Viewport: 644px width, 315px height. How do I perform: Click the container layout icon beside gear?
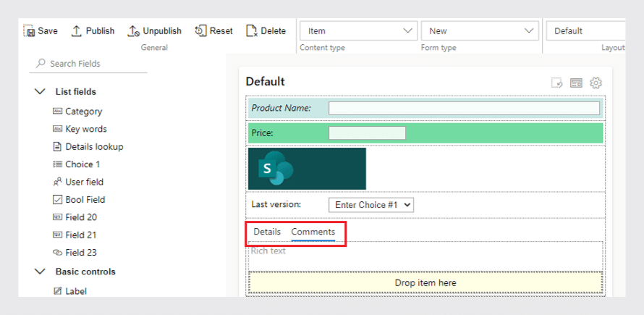pos(576,83)
